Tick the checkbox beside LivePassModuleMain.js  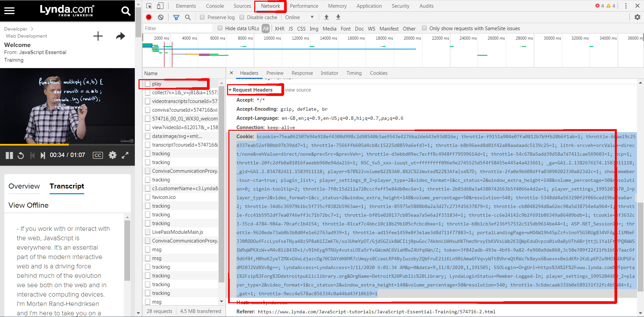tap(148, 232)
